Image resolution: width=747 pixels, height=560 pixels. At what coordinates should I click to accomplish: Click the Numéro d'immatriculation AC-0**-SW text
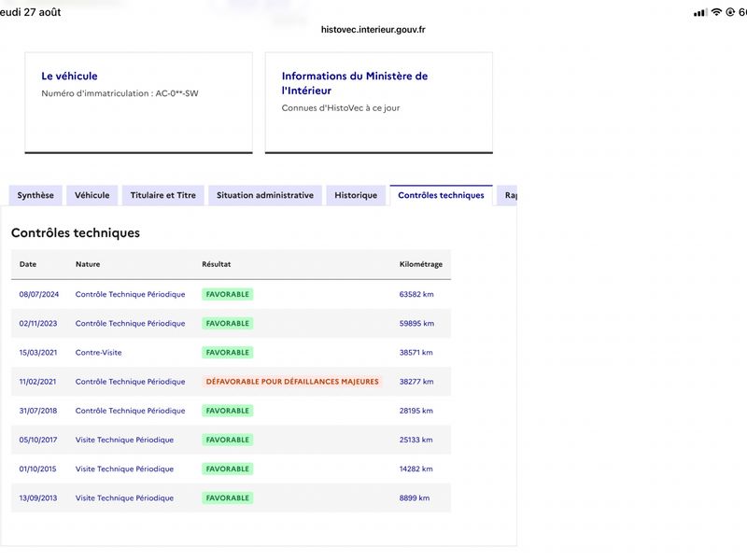click(120, 93)
